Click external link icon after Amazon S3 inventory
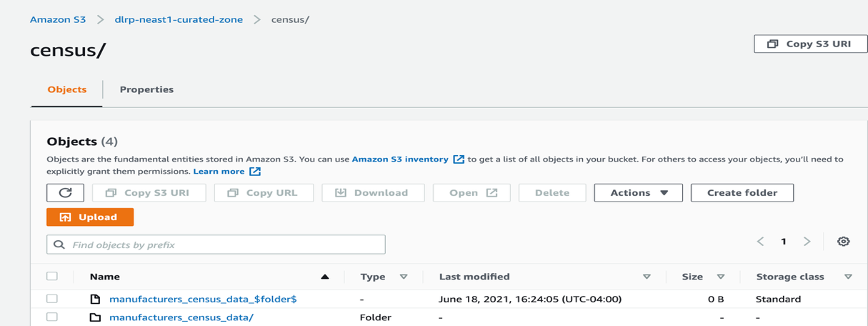 [459, 159]
